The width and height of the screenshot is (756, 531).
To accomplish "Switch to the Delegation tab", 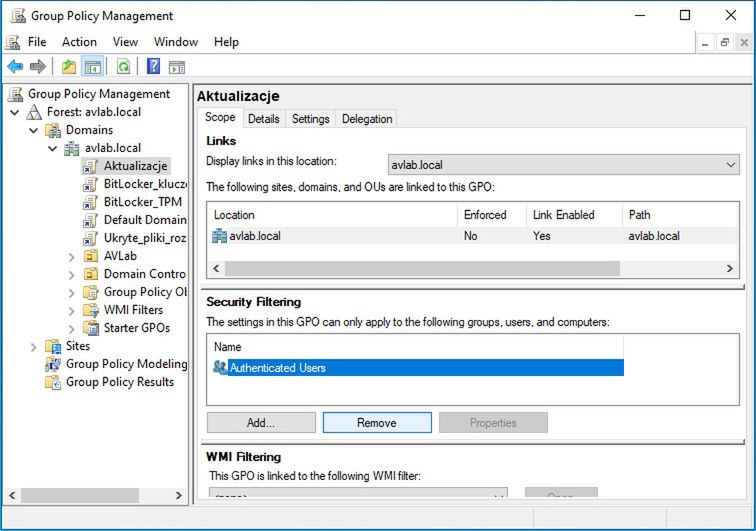I will pos(367,119).
